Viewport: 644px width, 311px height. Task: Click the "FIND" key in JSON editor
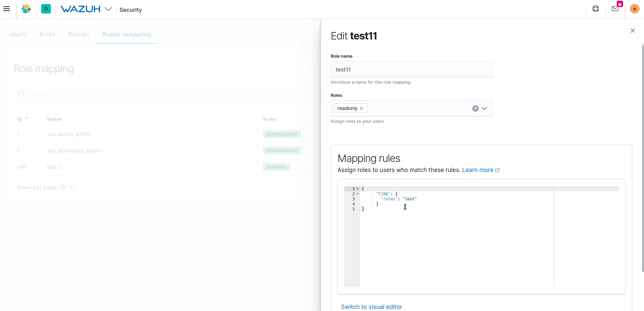(383, 194)
